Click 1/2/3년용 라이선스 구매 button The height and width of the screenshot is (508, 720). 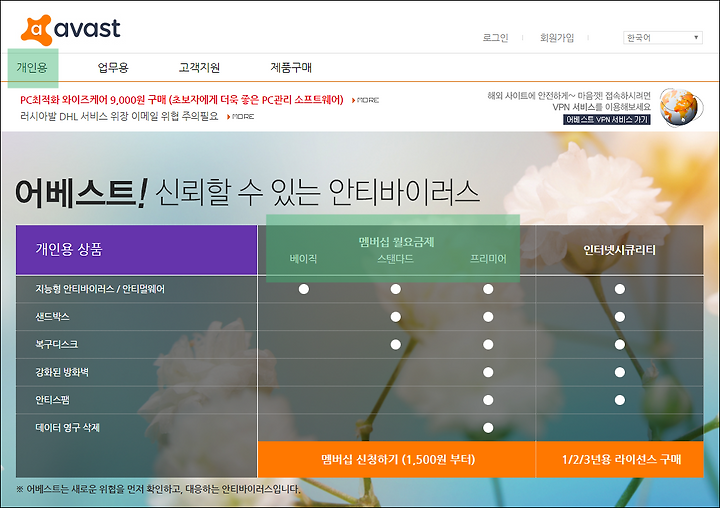click(620, 459)
